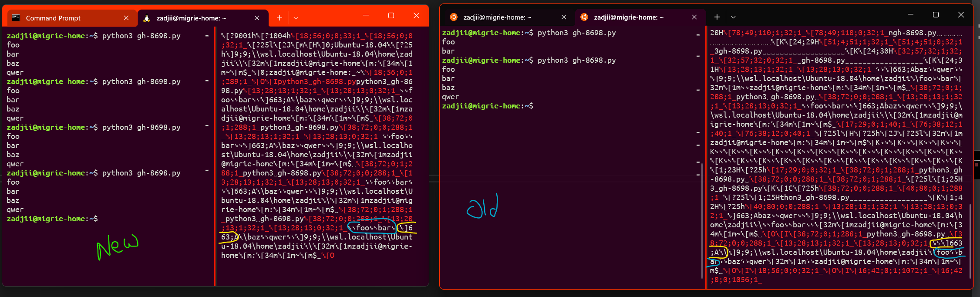Close the zadjii@migrie-home tab in the left window

coord(257,18)
